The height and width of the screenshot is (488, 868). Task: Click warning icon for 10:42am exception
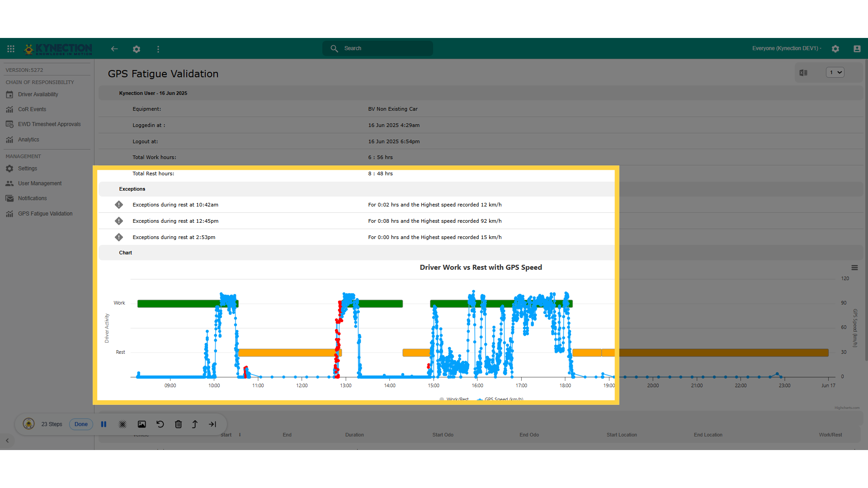click(x=119, y=205)
